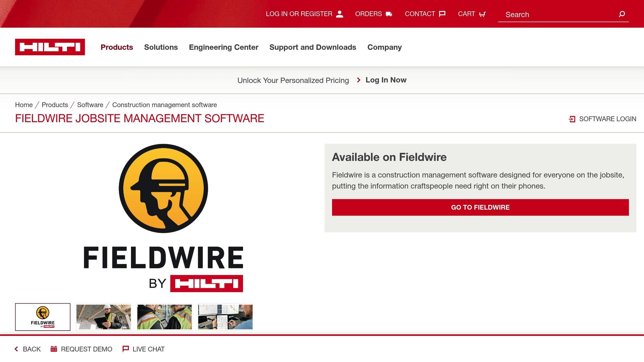
Task: Click Unlock Your Personalized Pricing text
Action: pos(293,80)
